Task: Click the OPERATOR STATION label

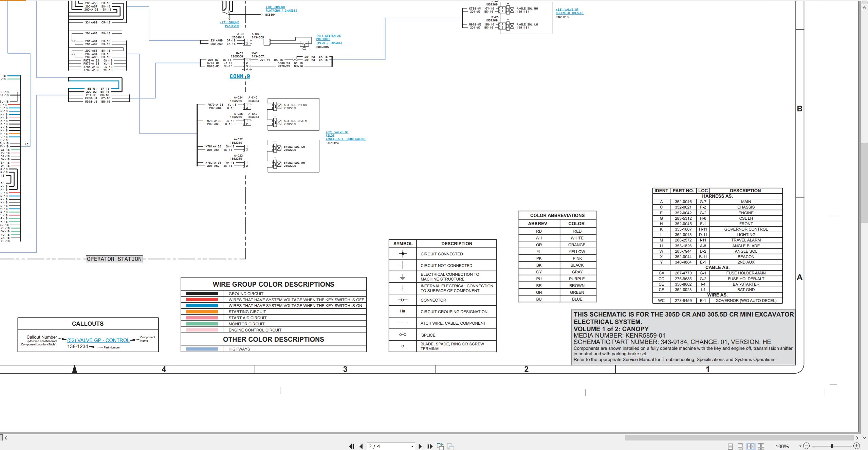Action: (x=114, y=259)
